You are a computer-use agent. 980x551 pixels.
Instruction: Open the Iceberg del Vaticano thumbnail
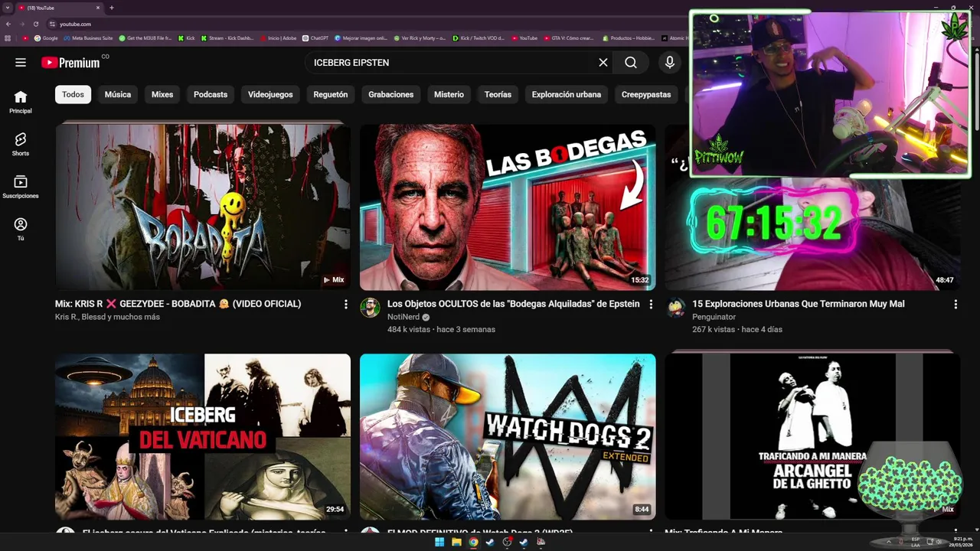pos(203,436)
